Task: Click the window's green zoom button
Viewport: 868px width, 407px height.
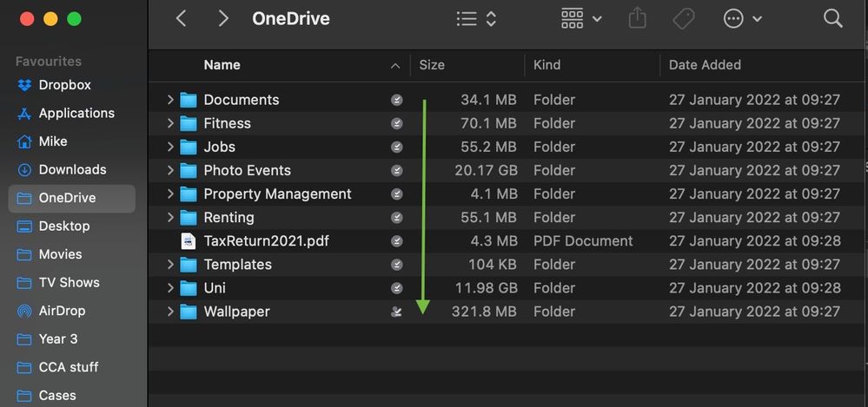Action: point(74,19)
